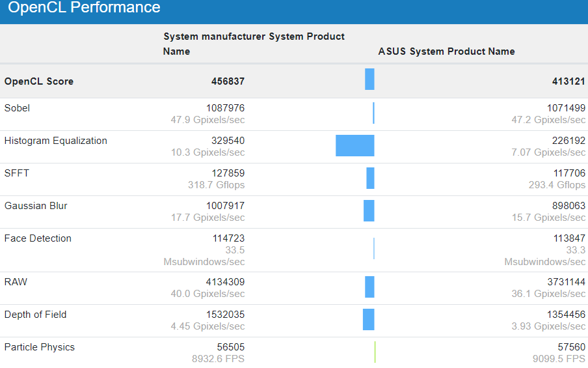Viewport: 588px width, 368px height.
Task: Click the 57560 Particle Physics score
Action: 572,347
